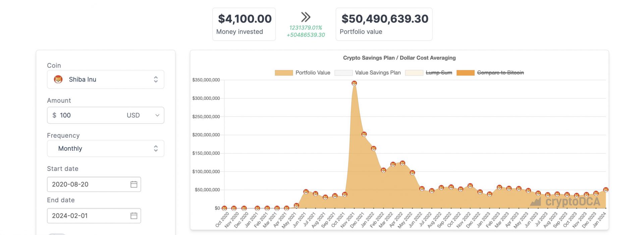Click the Jan 2024 Shiba data marker
The height and width of the screenshot is (235, 644).
pos(606,190)
